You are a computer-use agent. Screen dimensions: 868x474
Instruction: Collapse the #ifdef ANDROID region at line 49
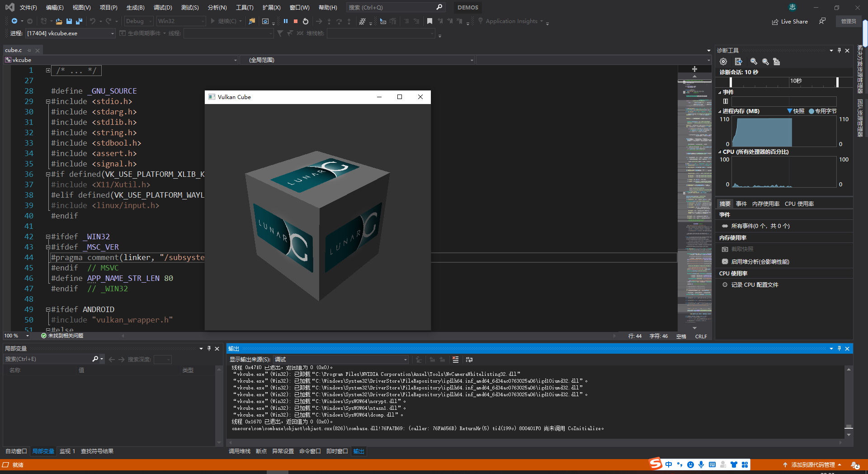(x=48, y=310)
